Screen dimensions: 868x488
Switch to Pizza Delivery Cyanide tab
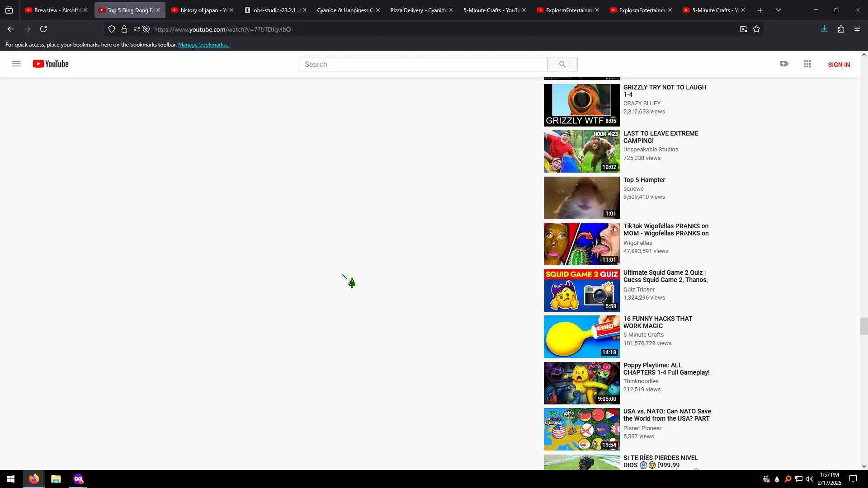pyautogui.click(x=418, y=10)
